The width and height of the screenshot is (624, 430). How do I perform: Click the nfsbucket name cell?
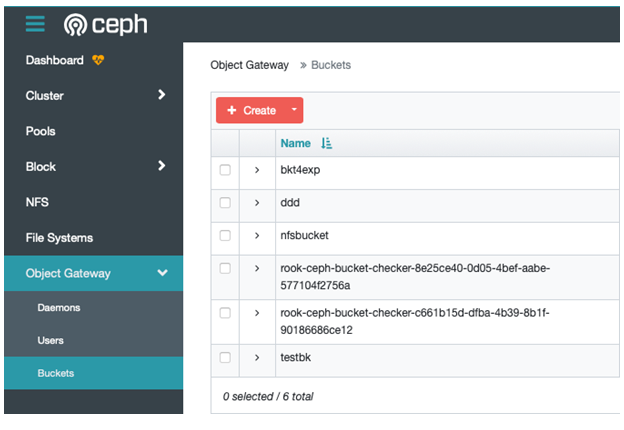coord(304,235)
